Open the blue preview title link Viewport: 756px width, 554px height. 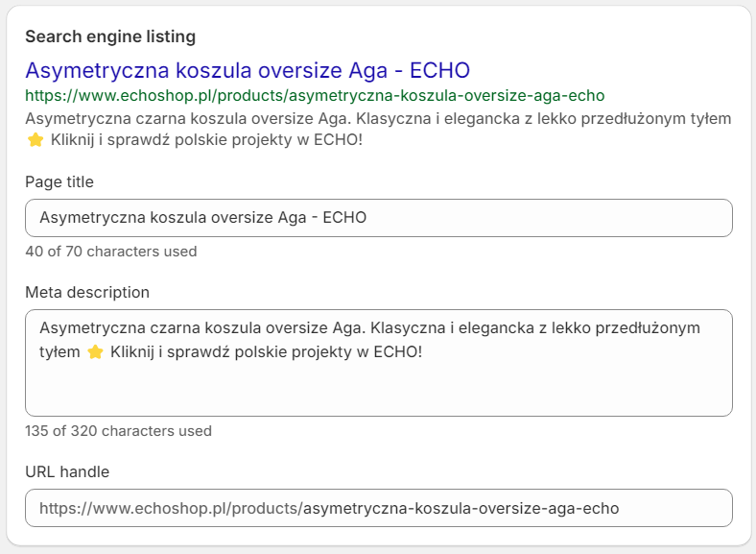pyautogui.click(x=248, y=70)
